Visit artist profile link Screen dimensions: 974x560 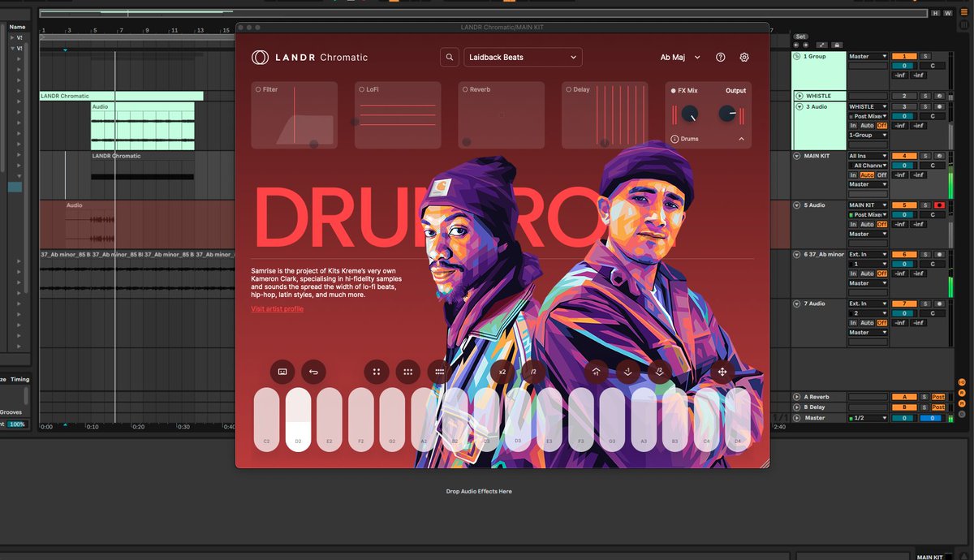click(277, 309)
